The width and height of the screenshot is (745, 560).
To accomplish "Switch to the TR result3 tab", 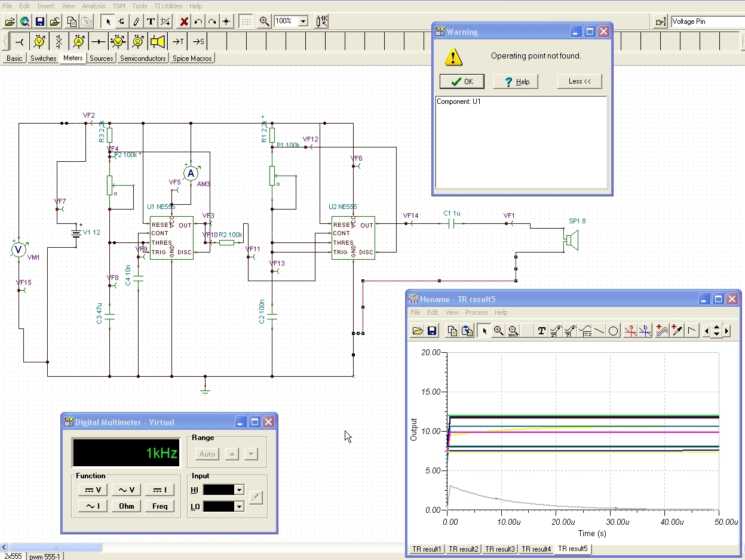I will point(499,549).
